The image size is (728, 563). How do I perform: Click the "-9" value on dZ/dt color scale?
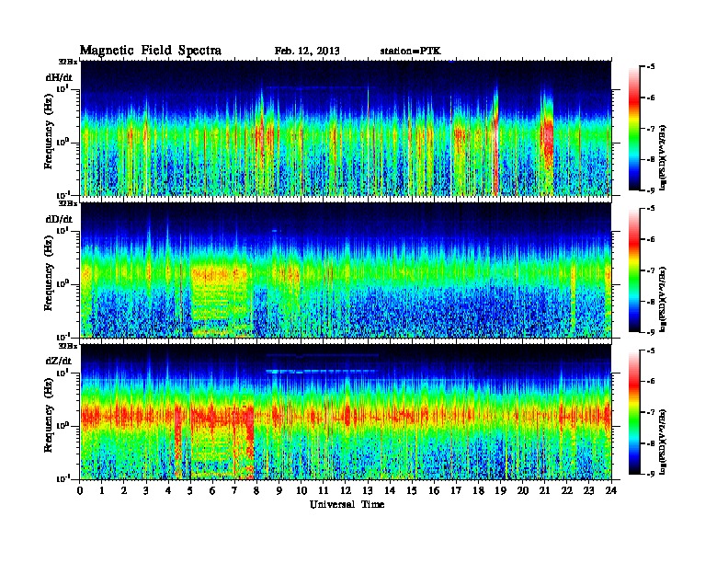click(x=651, y=474)
